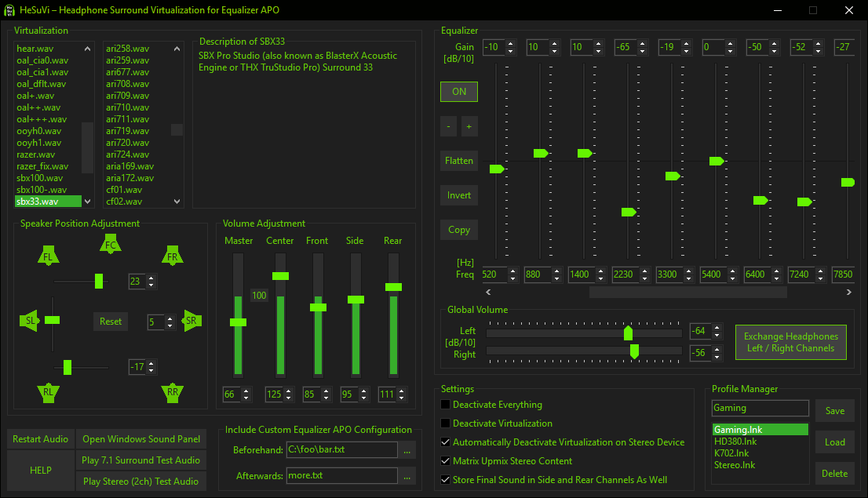Select sbx100.wav in the virtualization list
868x498 pixels.
tap(40, 178)
